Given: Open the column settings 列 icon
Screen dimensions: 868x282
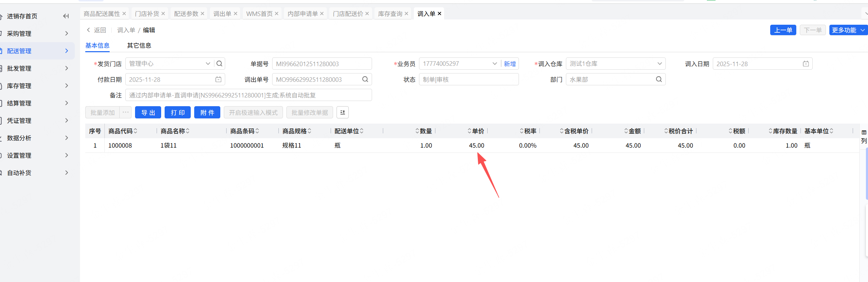Looking at the screenshot, I should pos(864,137).
